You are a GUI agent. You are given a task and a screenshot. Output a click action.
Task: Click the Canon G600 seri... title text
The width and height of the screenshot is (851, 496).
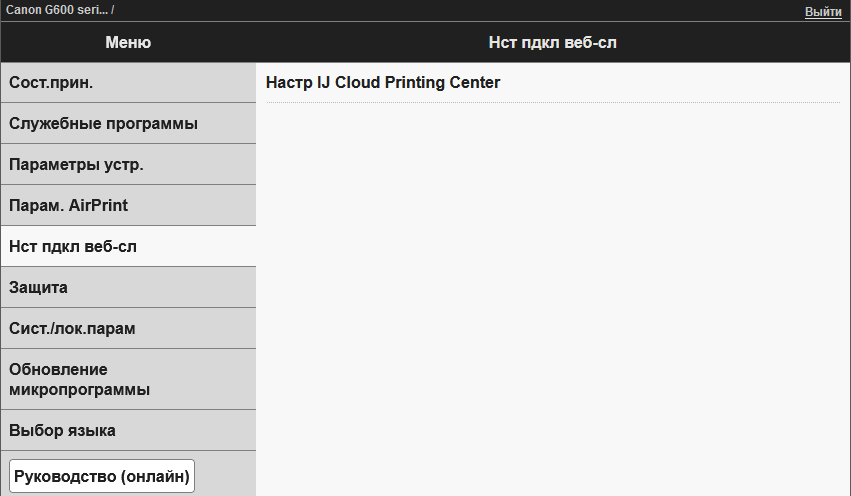56,9
